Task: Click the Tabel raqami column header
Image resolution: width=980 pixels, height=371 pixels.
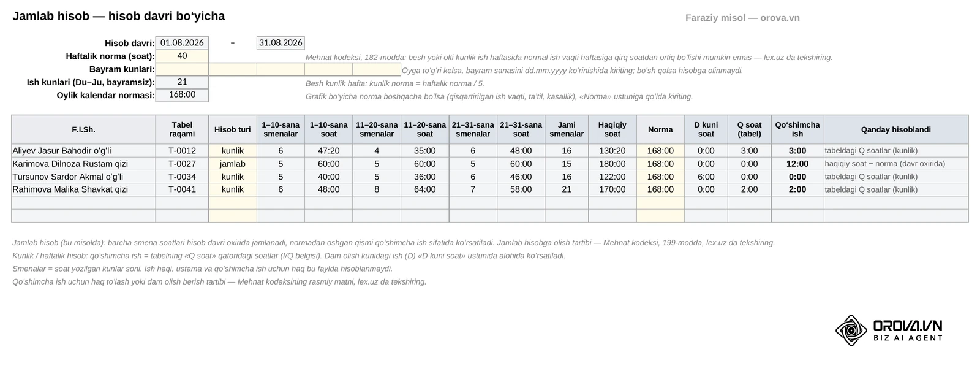Action: [182, 129]
